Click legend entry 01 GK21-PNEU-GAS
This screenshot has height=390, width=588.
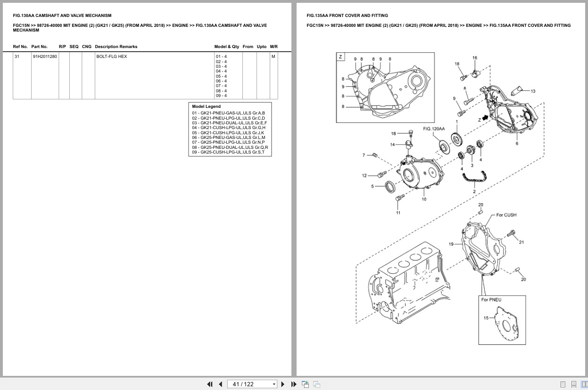tap(228, 113)
